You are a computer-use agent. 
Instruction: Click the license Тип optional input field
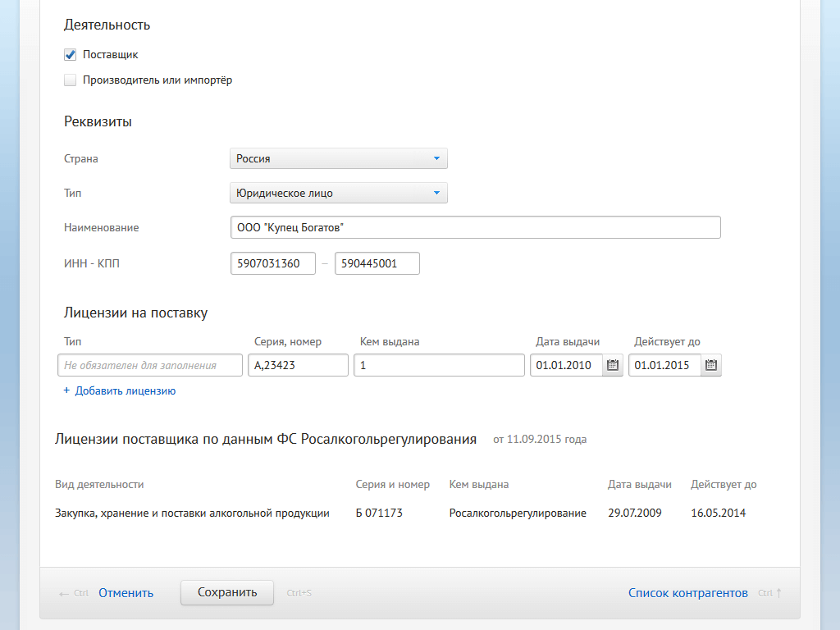click(x=150, y=365)
